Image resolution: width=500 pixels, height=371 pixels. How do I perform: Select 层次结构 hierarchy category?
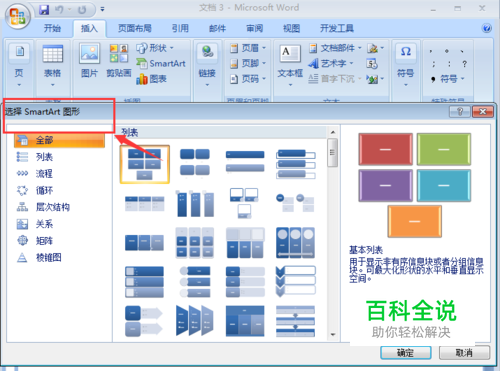(59, 207)
